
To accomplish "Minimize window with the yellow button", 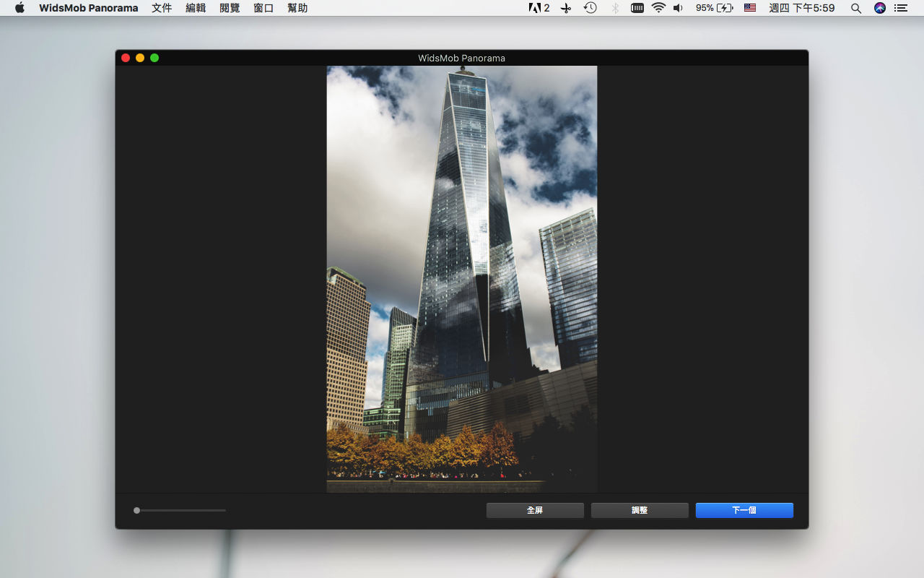I will [x=140, y=58].
